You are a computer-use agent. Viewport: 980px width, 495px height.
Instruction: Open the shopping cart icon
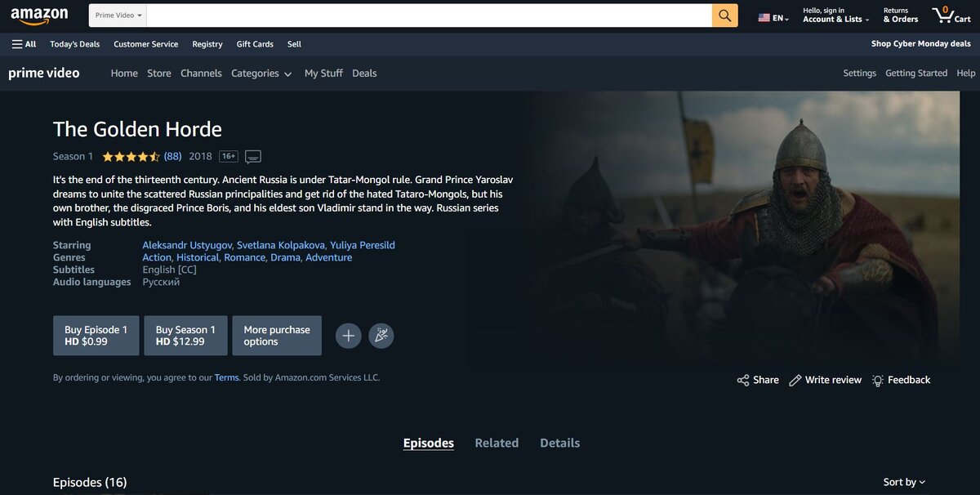point(951,16)
